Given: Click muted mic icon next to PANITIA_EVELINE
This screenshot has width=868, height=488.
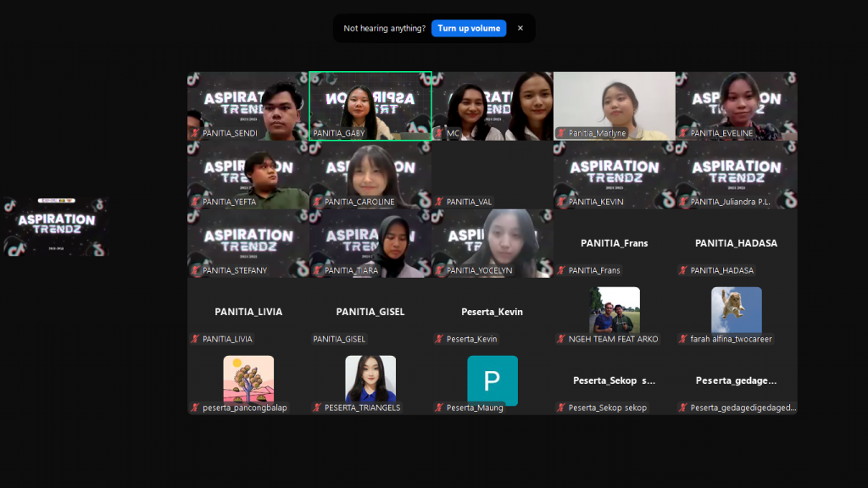Looking at the screenshot, I should pos(683,133).
